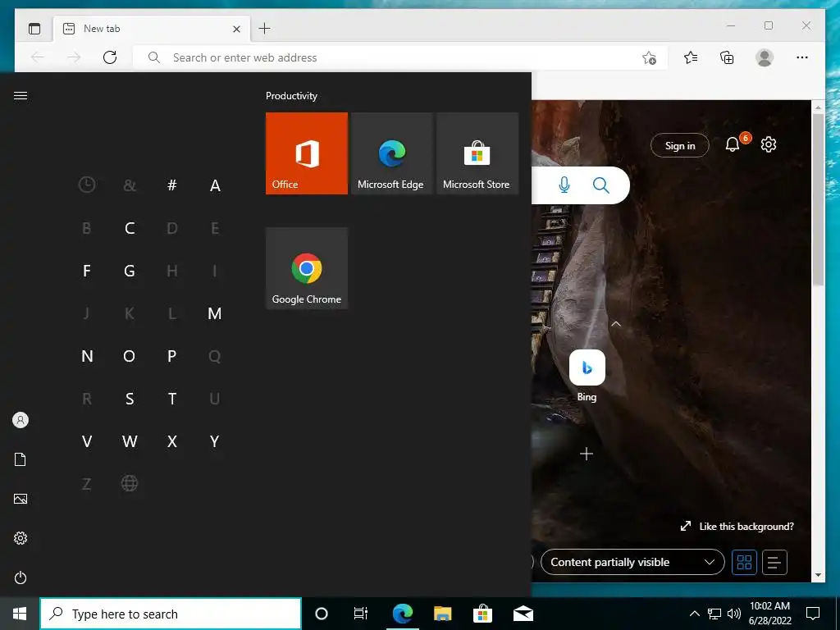This screenshot has width=840, height=630.
Task: Show hidden system tray icons
Action: click(694, 614)
